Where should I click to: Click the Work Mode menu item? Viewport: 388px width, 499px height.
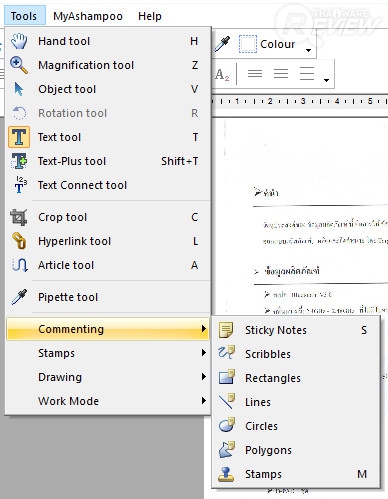tap(108, 401)
